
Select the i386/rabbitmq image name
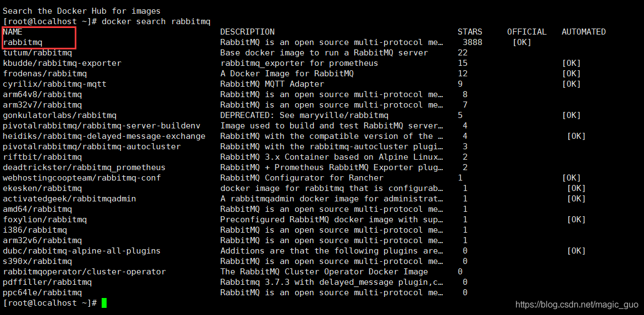pyautogui.click(x=35, y=230)
